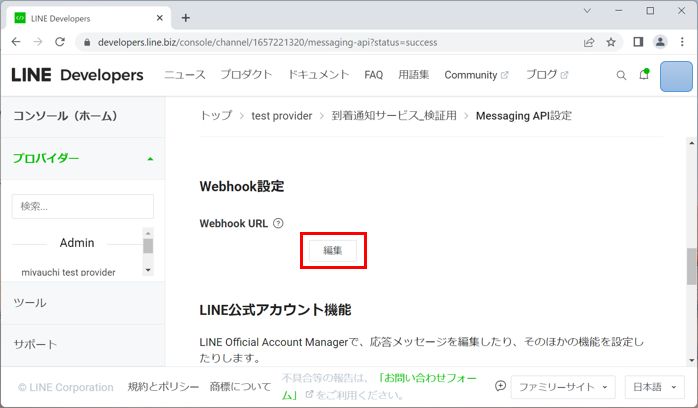698x408 pixels.
Task: Open プロダクト navigation item
Action: [x=246, y=75]
